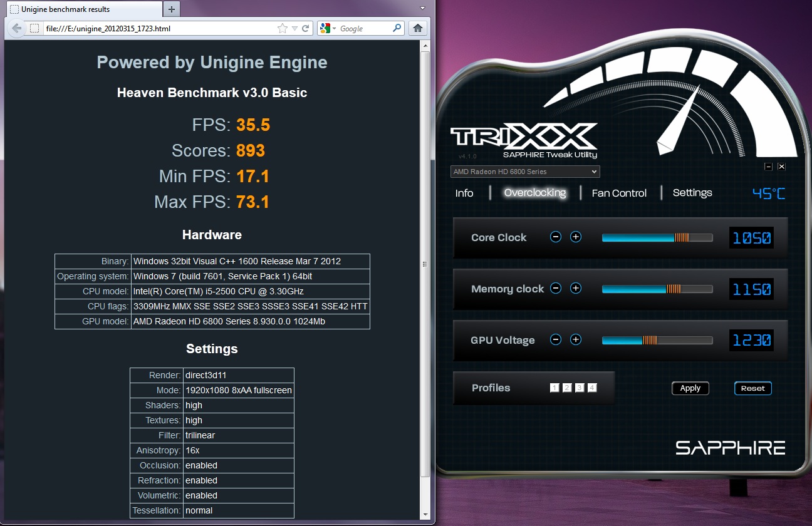
Task: Open the URL history dropdown arrow
Action: tap(294, 28)
